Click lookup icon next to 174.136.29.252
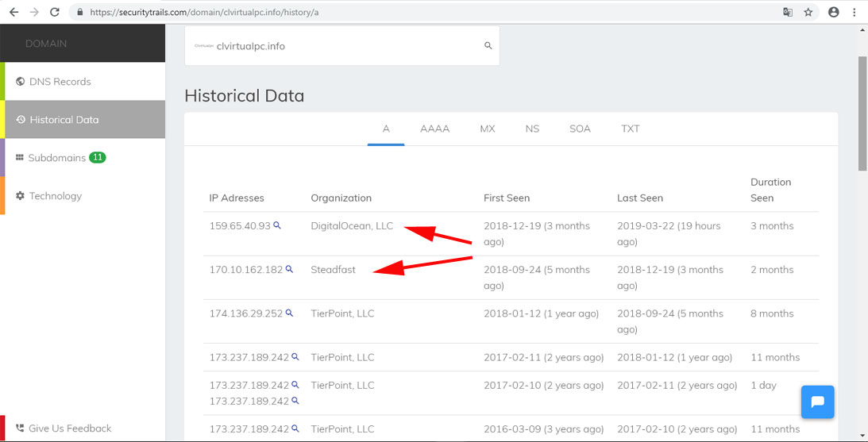 (290, 313)
